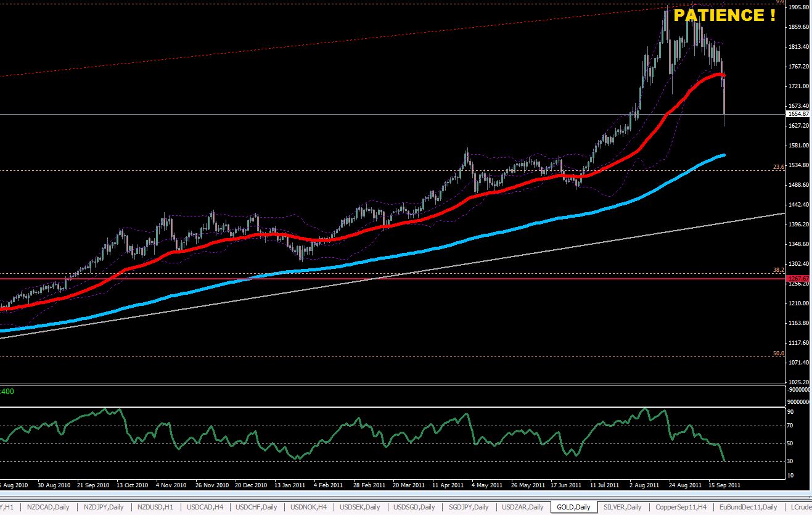Select the USDCHF,Daily chart tab

pyautogui.click(x=258, y=507)
